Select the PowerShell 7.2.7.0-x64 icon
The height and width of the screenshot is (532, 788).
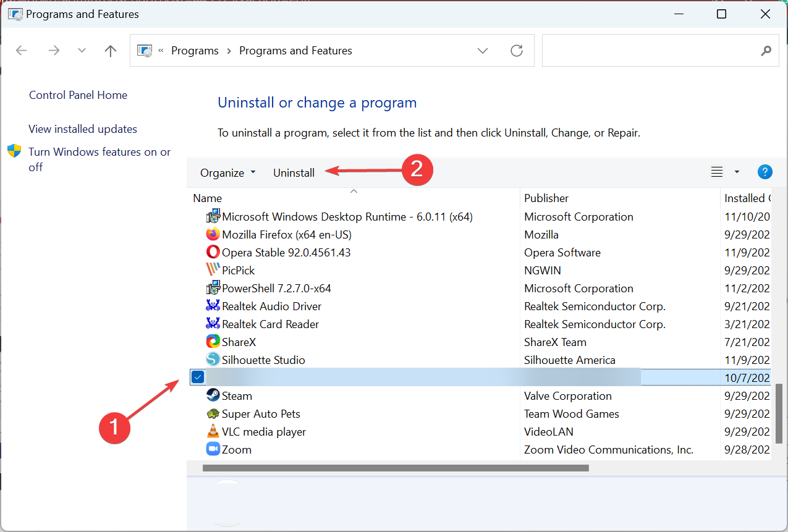point(213,288)
